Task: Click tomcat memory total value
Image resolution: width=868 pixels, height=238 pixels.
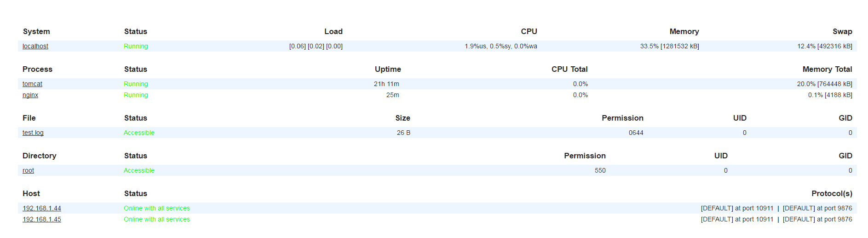Action: point(824,84)
